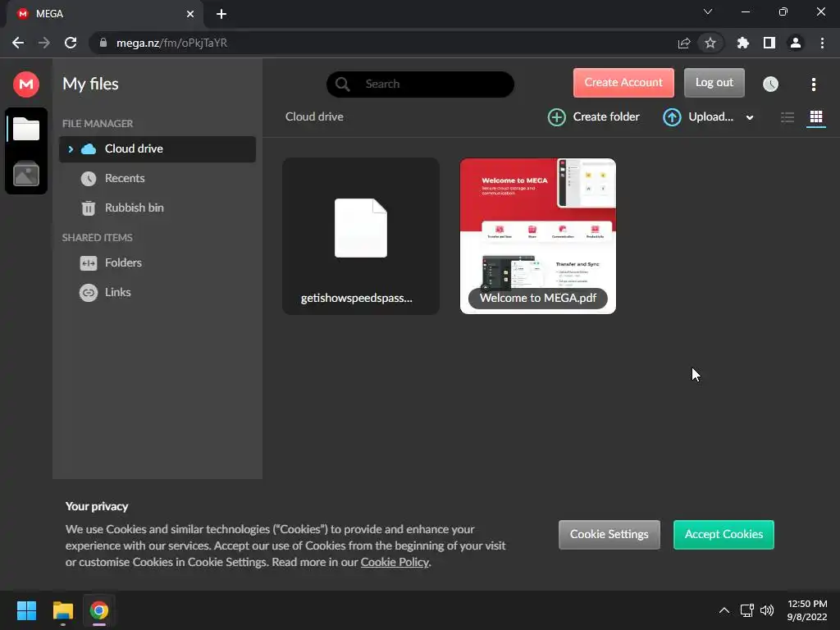Open MEGA top-right kebab menu
The height and width of the screenshot is (630, 840).
pyautogui.click(x=813, y=84)
